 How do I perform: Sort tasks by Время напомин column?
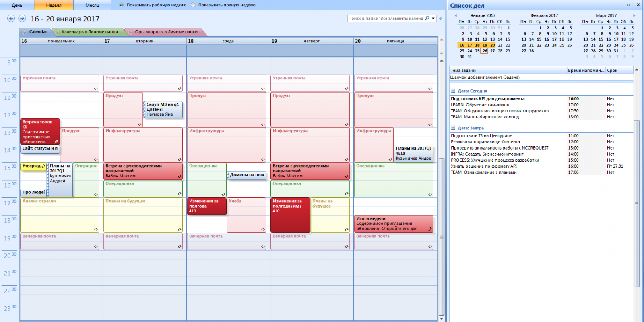point(586,71)
